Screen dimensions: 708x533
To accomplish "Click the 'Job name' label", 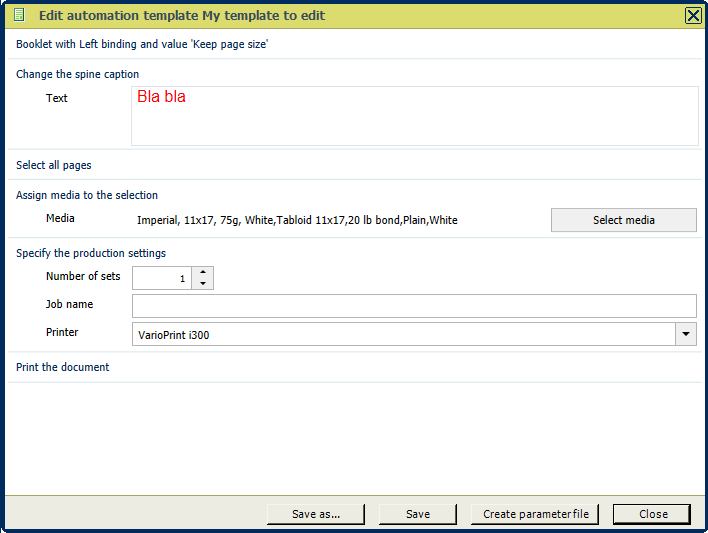I will tap(69, 304).
